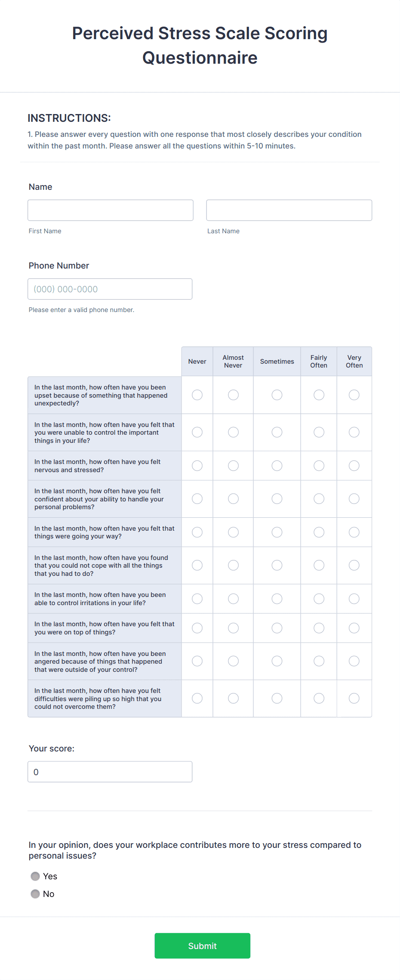This screenshot has height=980, width=400.
Task: Select Very Often for feeling nervous and stressed
Action: 354,465
